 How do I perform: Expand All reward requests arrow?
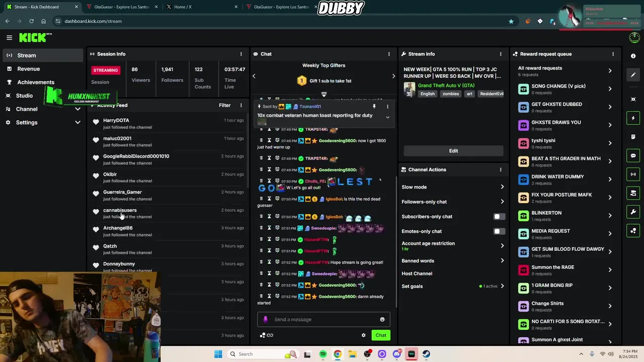[x=610, y=71]
